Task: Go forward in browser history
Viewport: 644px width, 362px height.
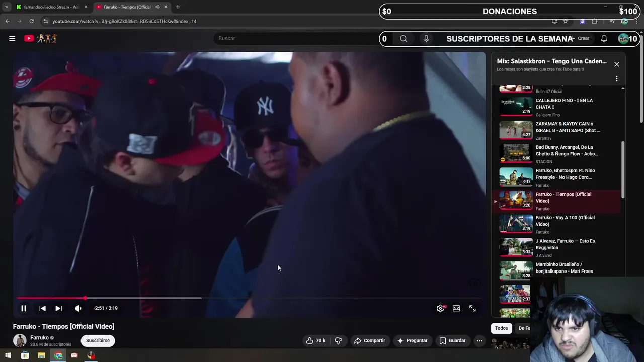Action: click(x=19, y=21)
